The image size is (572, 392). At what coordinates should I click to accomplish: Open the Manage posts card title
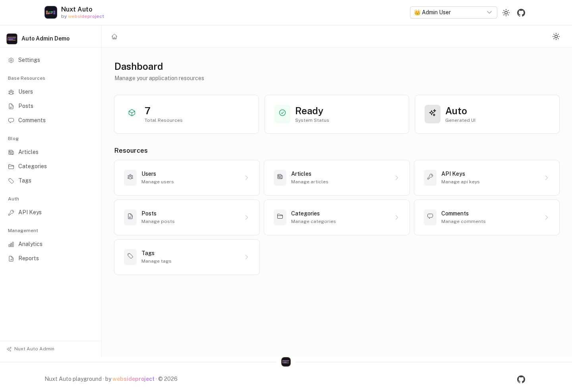pos(149,213)
